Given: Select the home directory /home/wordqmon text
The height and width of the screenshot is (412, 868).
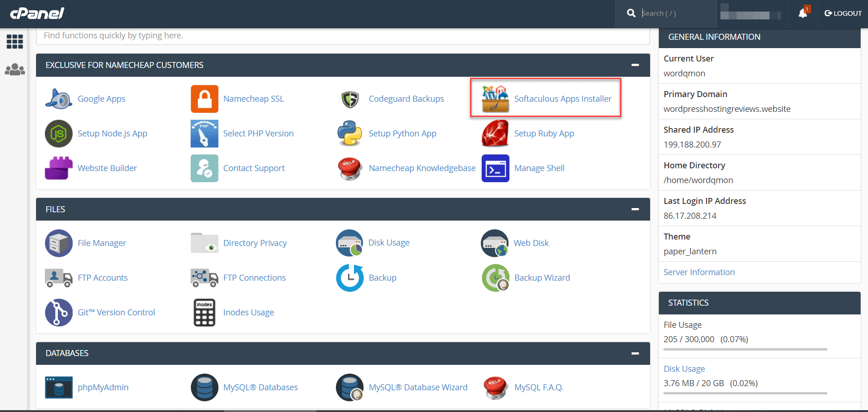Looking at the screenshot, I should coord(698,180).
